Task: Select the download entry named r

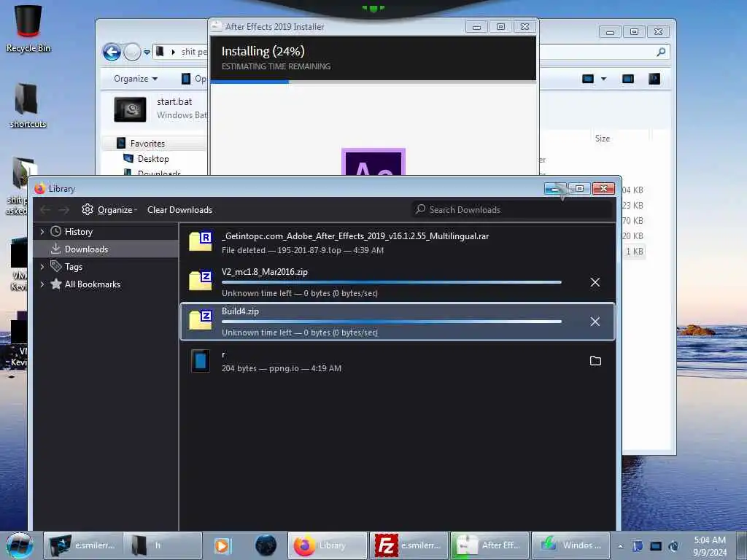Action: pyautogui.click(x=398, y=361)
